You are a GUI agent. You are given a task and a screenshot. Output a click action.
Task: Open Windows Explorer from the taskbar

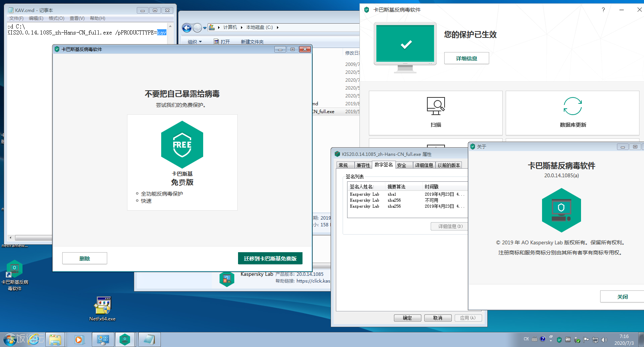click(x=55, y=340)
